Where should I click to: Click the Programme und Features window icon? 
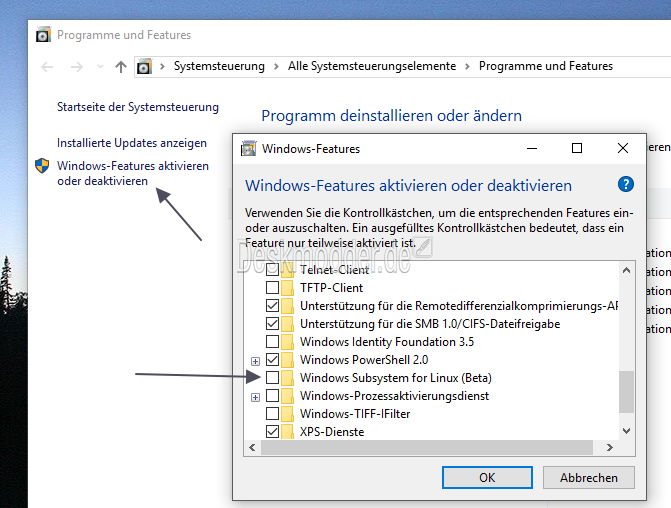tap(43, 35)
